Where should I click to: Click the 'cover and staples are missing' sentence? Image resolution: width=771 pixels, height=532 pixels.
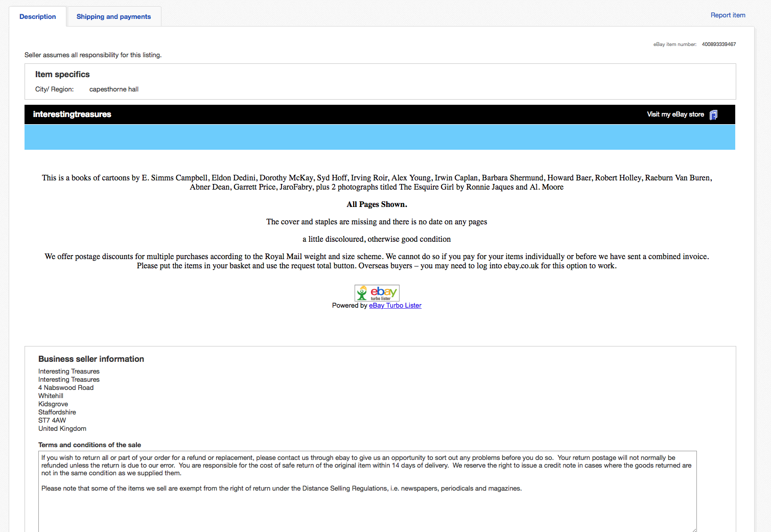point(377,222)
